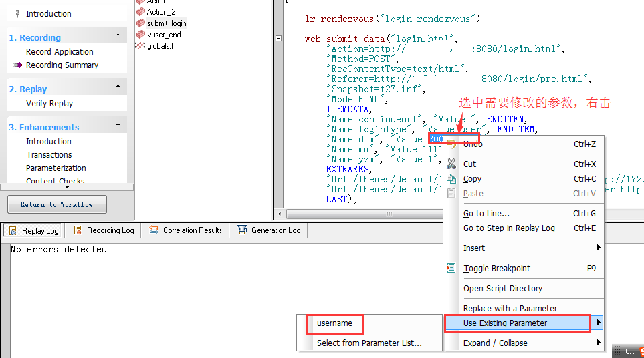
Task: Click the "Method=POST" code line
Action: pos(362,59)
